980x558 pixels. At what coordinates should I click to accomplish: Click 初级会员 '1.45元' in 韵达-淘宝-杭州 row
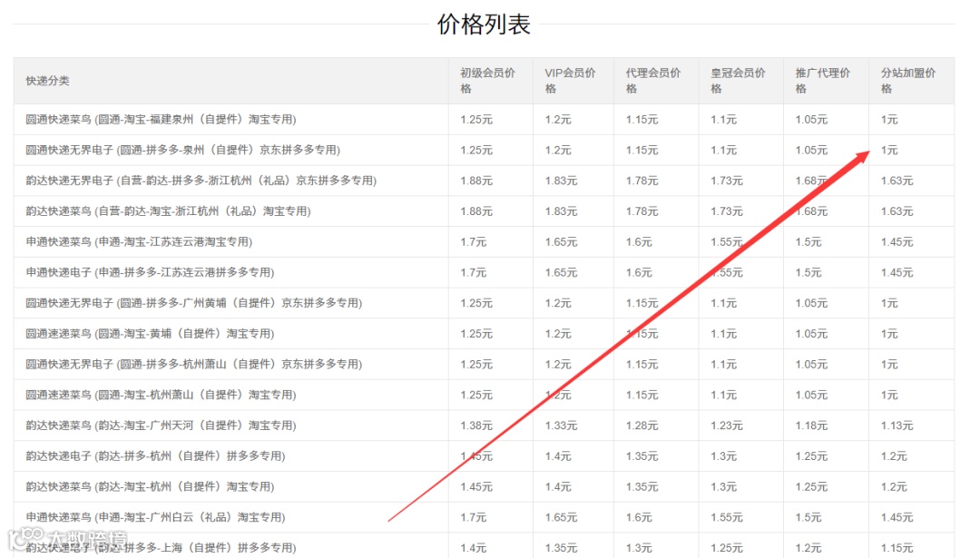point(476,486)
